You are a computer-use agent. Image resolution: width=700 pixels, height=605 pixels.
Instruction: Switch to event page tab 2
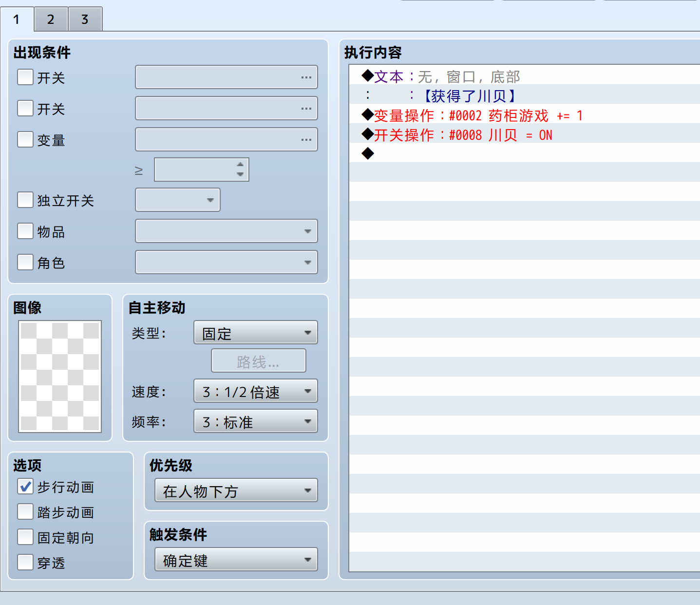pyautogui.click(x=51, y=19)
